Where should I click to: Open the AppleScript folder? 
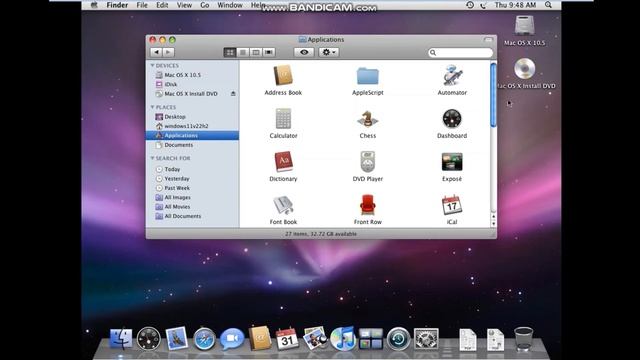tap(367, 76)
